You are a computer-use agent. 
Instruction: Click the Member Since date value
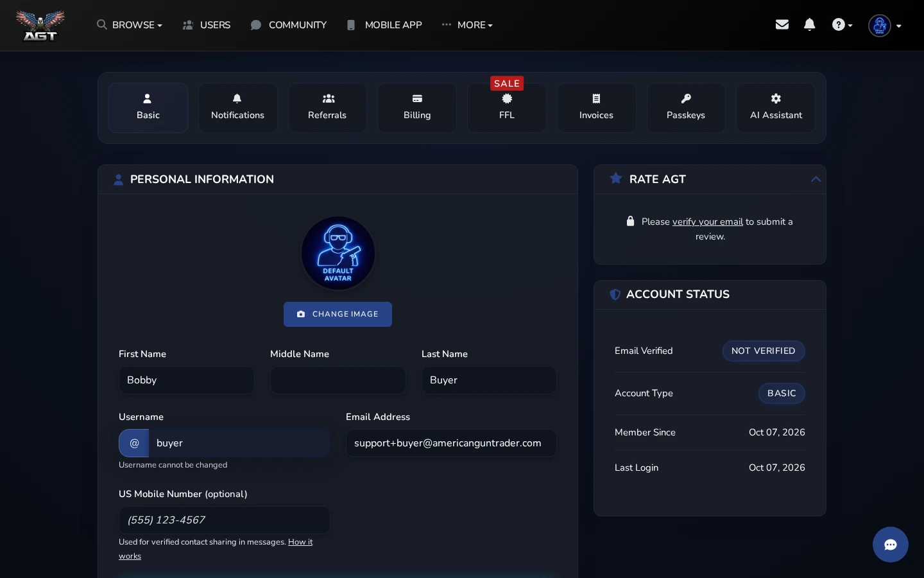(x=777, y=432)
